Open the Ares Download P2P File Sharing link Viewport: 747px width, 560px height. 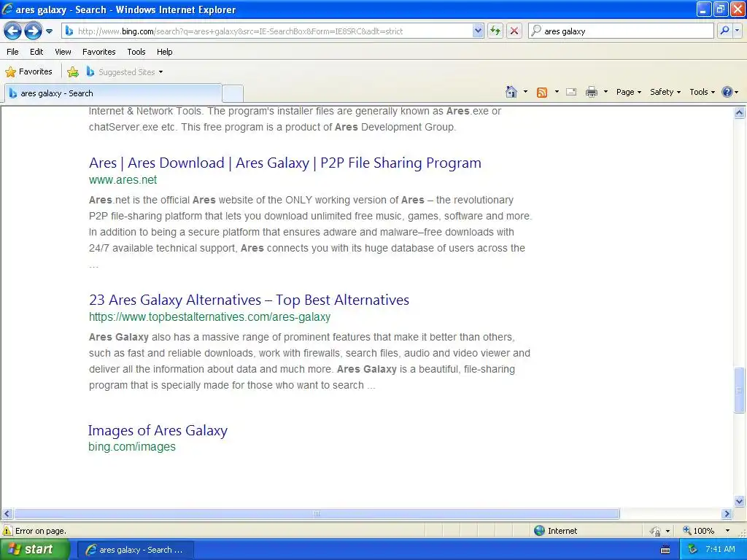click(x=285, y=163)
